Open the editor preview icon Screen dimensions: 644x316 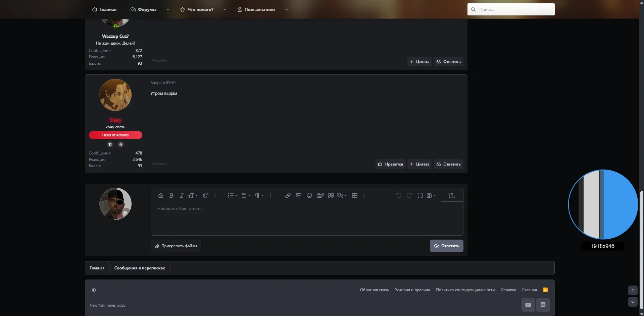(x=452, y=195)
